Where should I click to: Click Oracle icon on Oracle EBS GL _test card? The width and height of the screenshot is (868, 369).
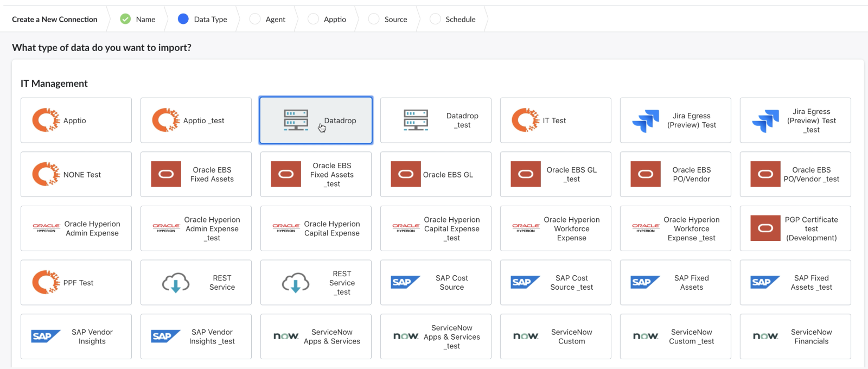(526, 174)
